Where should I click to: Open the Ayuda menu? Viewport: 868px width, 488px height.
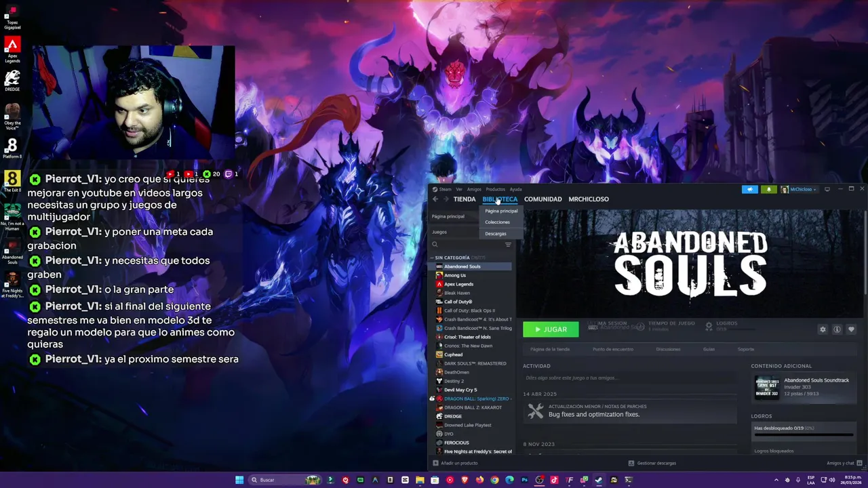pyautogui.click(x=515, y=189)
